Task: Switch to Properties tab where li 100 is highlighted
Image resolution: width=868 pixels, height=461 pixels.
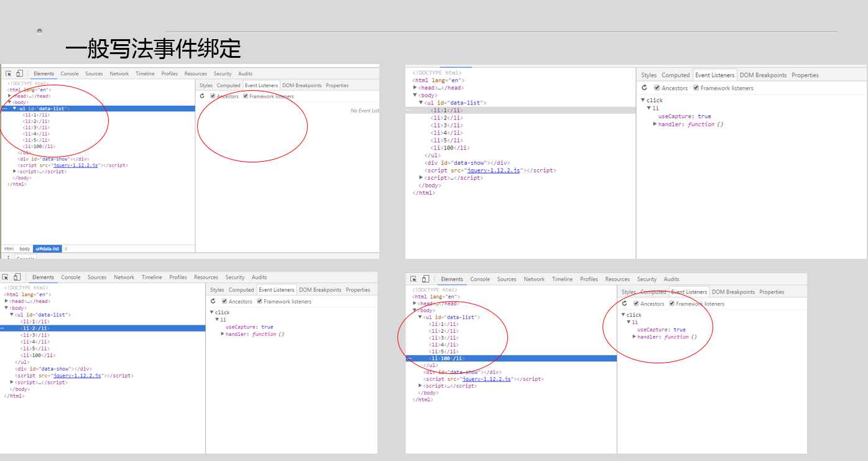Action: point(772,292)
